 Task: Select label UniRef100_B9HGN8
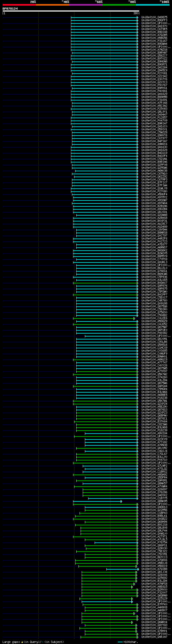154,61
